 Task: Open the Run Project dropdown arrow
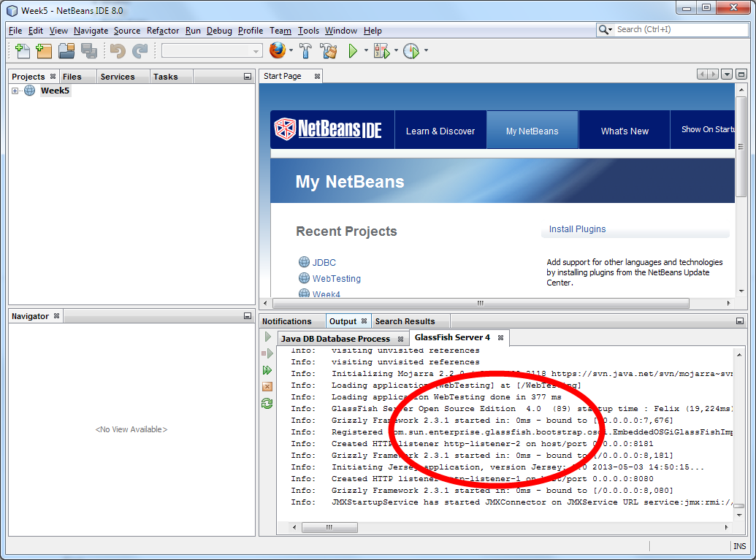click(x=366, y=51)
